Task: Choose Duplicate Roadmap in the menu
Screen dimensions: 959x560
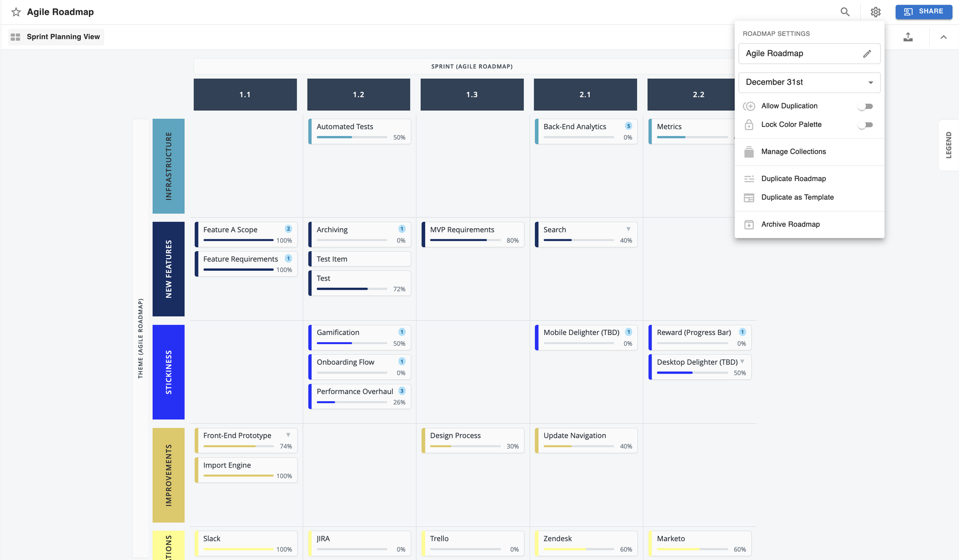Action: (793, 179)
